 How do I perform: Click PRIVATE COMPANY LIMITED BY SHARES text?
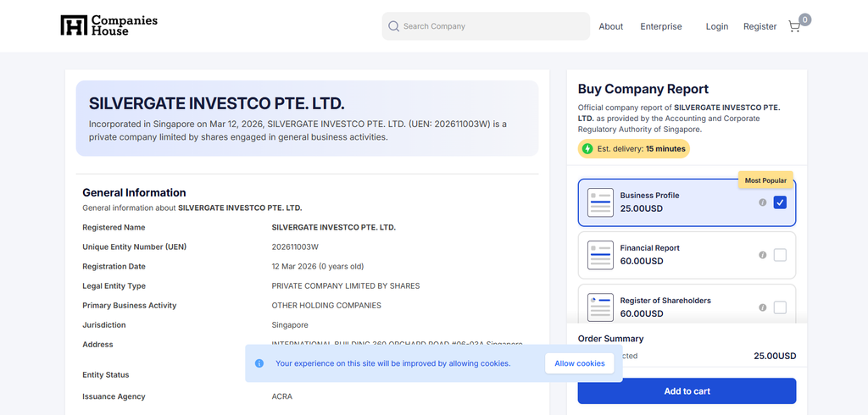pos(346,286)
